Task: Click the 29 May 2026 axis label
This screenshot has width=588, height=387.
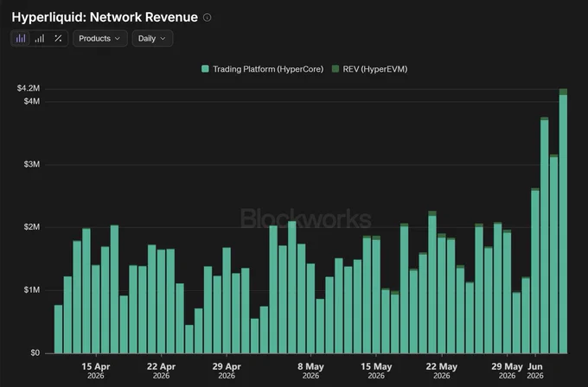Action: [507, 371]
